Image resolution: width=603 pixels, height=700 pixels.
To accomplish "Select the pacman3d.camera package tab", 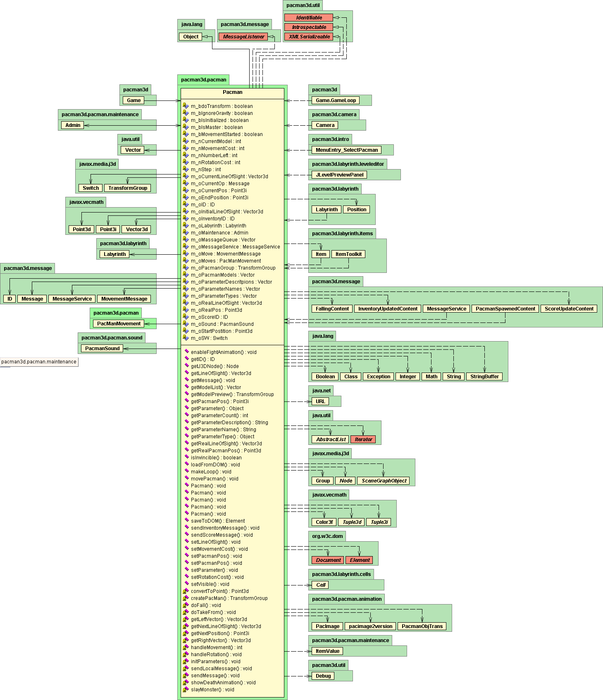I will click(x=334, y=115).
